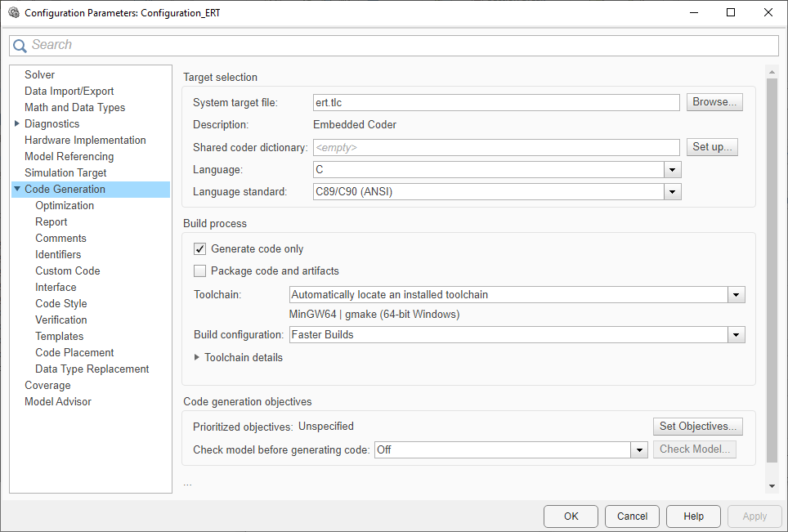The width and height of the screenshot is (788, 532).
Task: Select Solver in the left pane
Action: click(x=39, y=74)
